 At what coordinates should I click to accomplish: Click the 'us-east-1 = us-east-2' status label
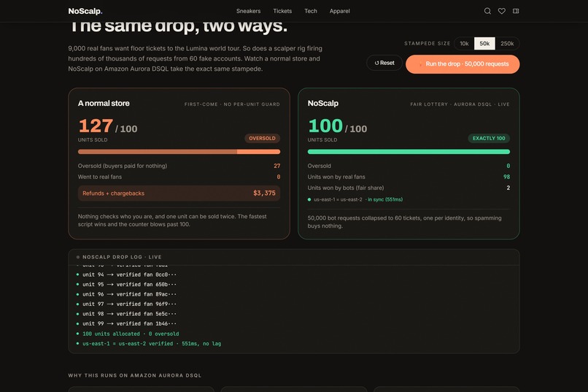tap(338, 199)
